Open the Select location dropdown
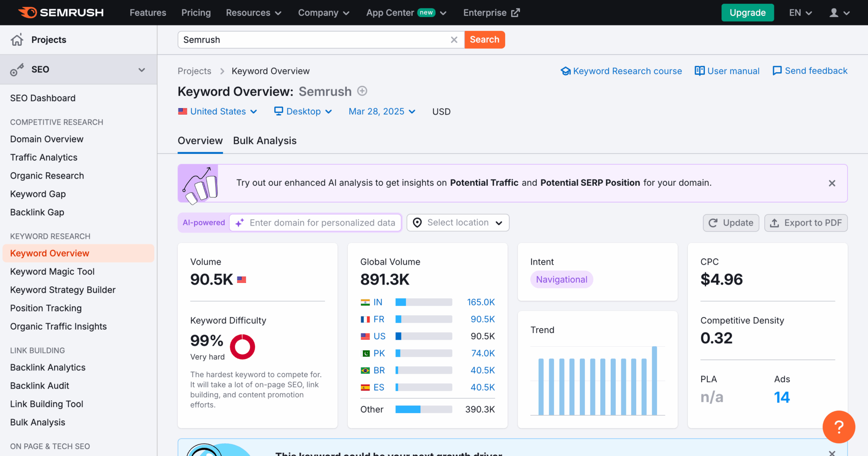868x456 pixels. (458, 223)
